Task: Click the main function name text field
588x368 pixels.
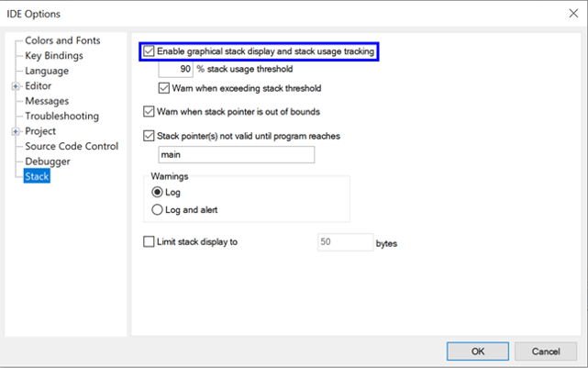Action: [x=236, y=155]
